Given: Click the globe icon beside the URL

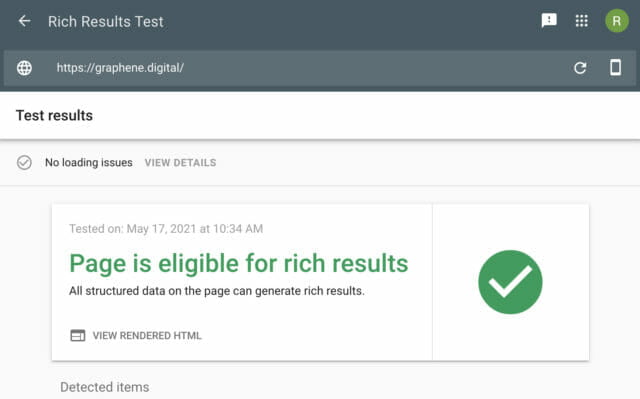Looking at the screenshot, I should pos(24,68).
